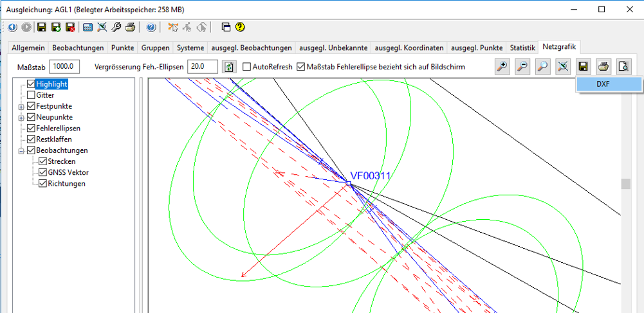
Task: Click the Vergrösserung Feh.-Ellipsen input field
Action: pyautogui.click(x=203, y=67)
